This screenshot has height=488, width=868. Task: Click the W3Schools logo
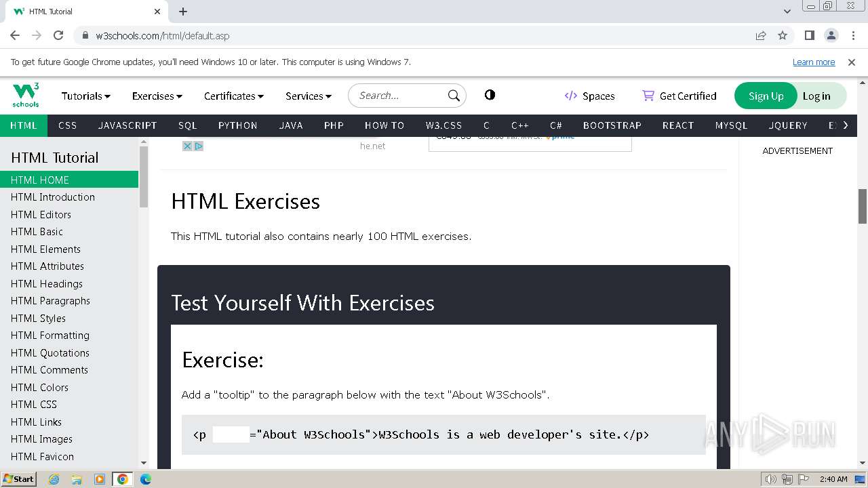click(26, 96)
